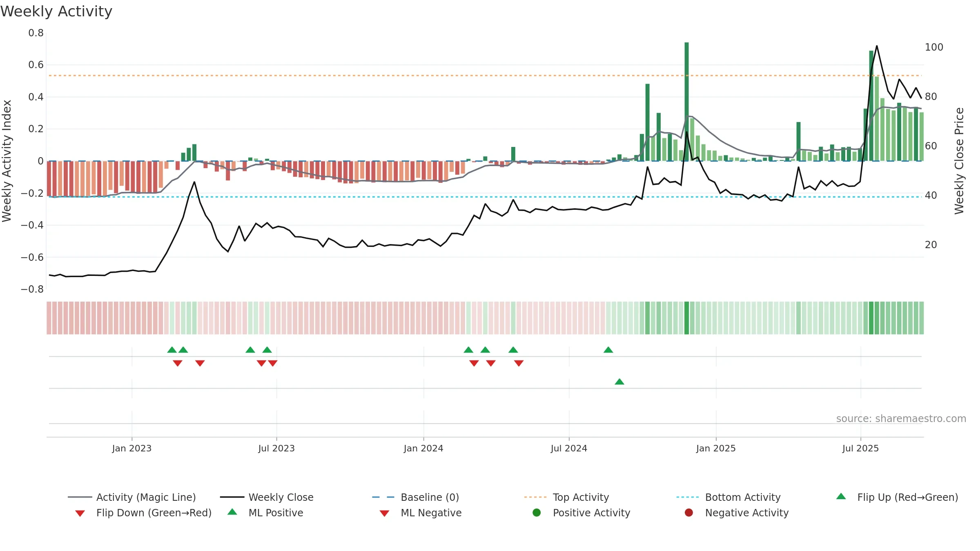The width and height of the screenshot is (980, 551).
Task: Click the Jan 2024 x-axis label
Action: tap(423, 448)
